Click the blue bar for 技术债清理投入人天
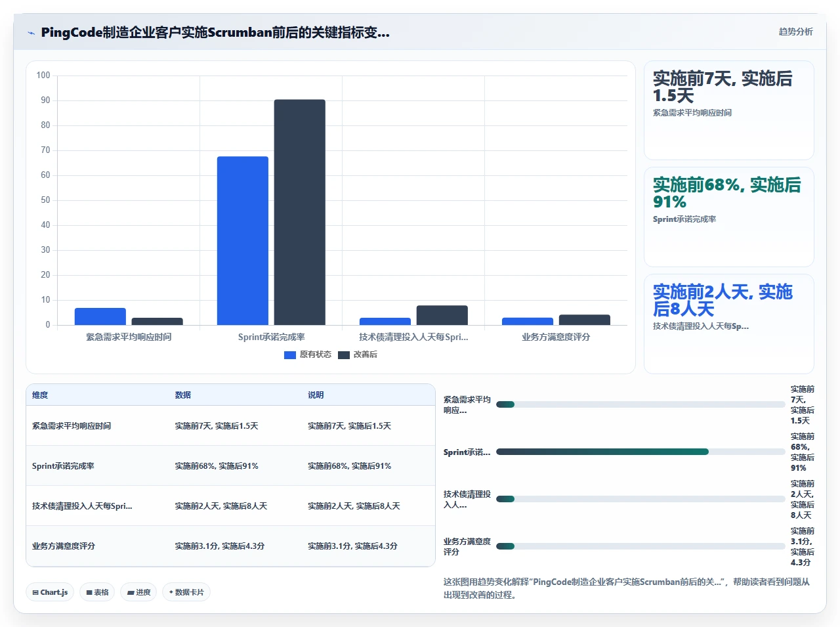Viewport: 840px width, 627px height. [385, 322]
